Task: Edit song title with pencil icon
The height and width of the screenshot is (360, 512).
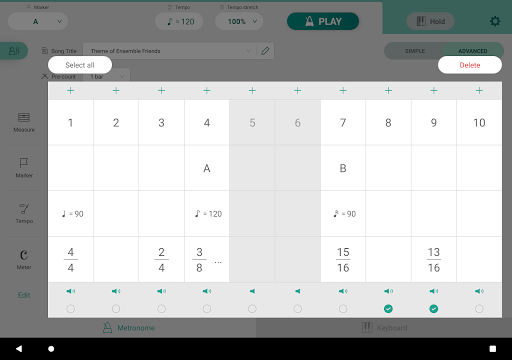Action: (x=265, y=51)
